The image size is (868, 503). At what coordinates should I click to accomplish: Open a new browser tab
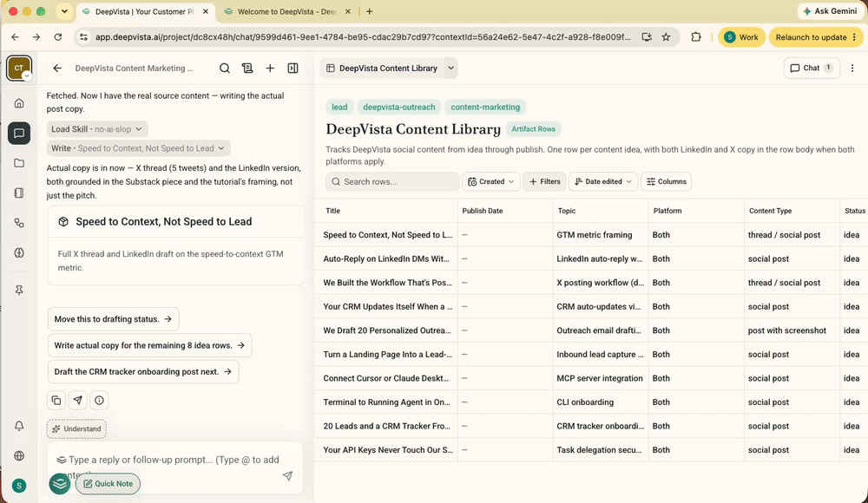369,11
